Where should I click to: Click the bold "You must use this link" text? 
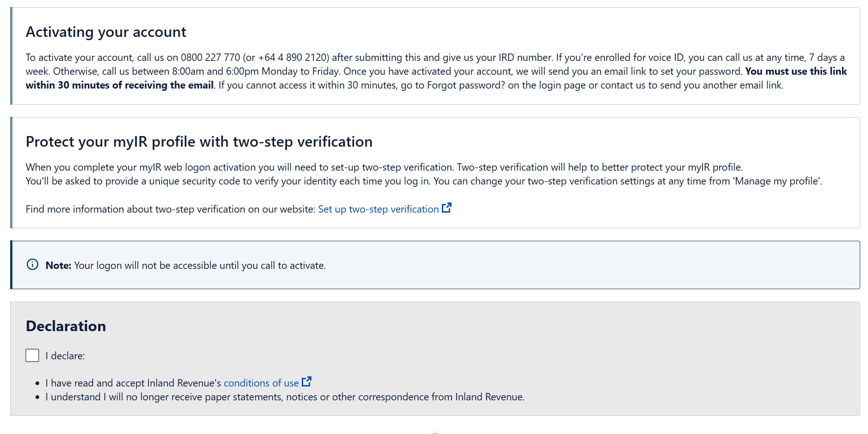[796, 71]
